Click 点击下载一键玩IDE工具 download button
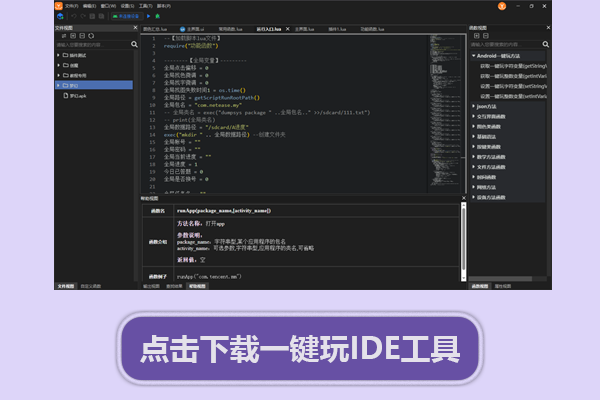Viewport: 600px width, 400px height. tap(300, 349)
